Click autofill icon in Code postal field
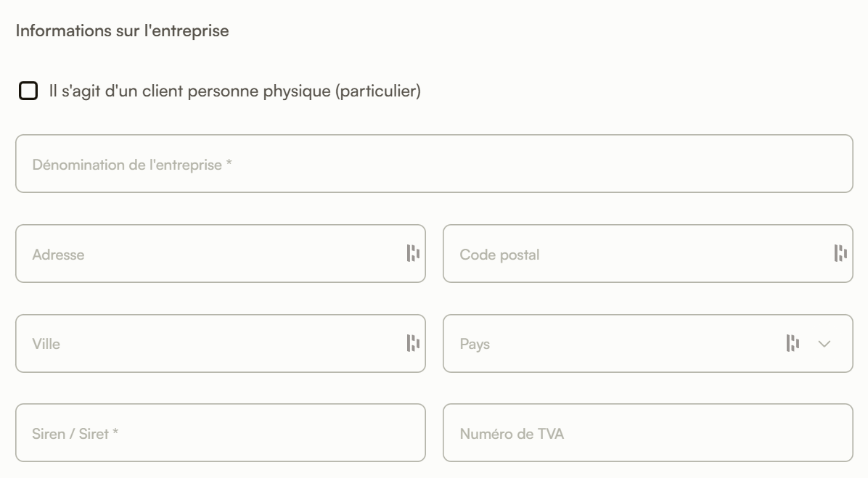 [x=840, y=253]
